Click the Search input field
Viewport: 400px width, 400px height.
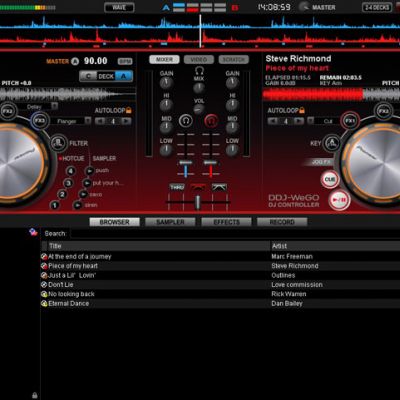coord(235,234)
